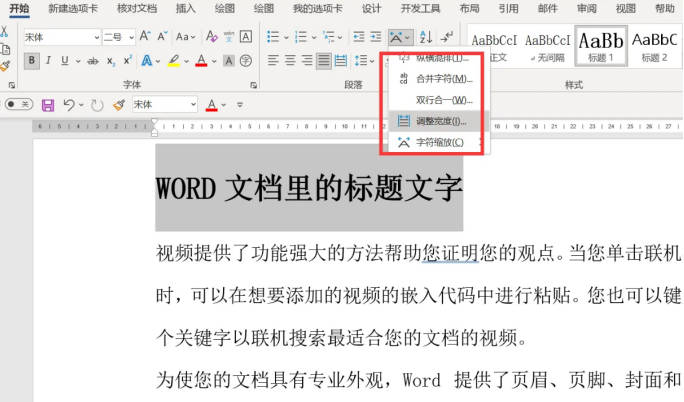Image resolution: width=684 pixels, height=402 pixels.
Task: Toggle character shading button
Action: pos(229,61)
